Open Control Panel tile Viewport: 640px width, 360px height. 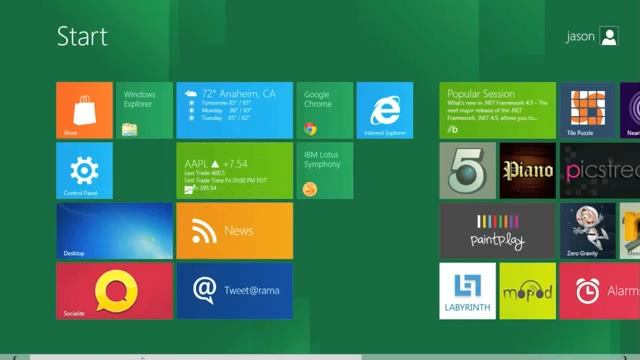click(84, 171)
